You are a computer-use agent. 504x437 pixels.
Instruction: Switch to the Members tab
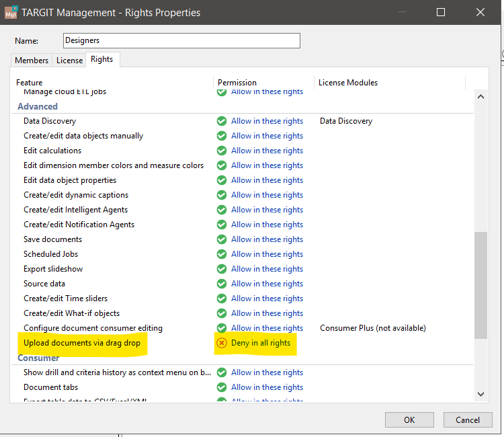click(x=32, y=61)
